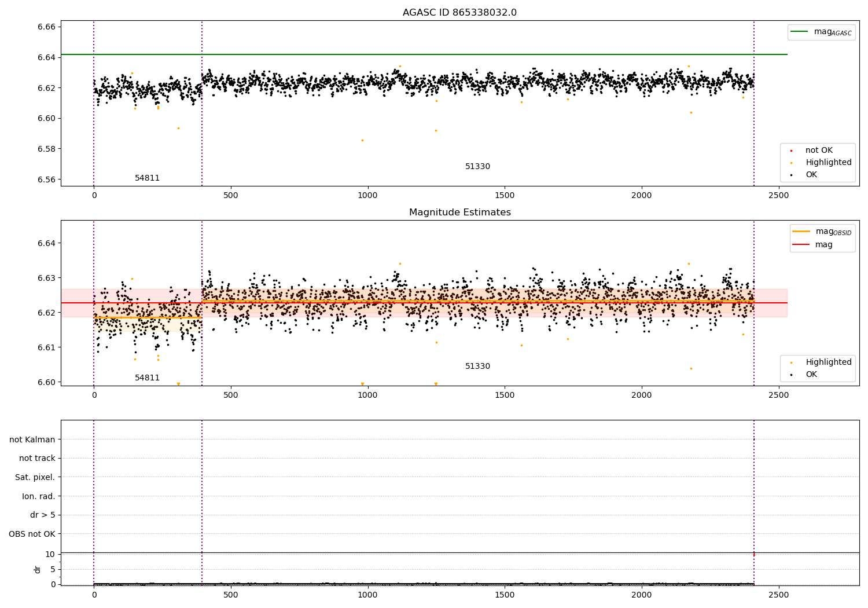Click the "not OK" legend entry

click(x=819, y=151)
